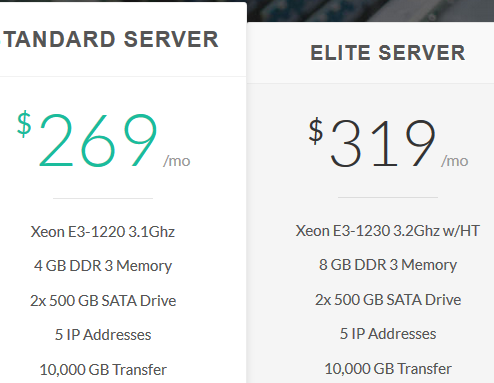The width and height of the screenshot is (494, 383).
Task: Click the dark dollar sign in Elite price
Action: pyautogui.click(x=316, y=131)
